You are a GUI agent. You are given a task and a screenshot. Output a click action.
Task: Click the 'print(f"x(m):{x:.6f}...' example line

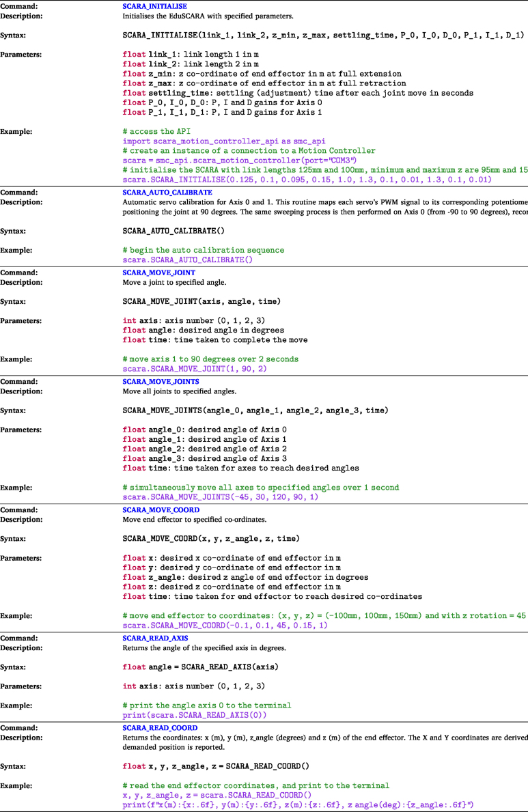point(298,805)
